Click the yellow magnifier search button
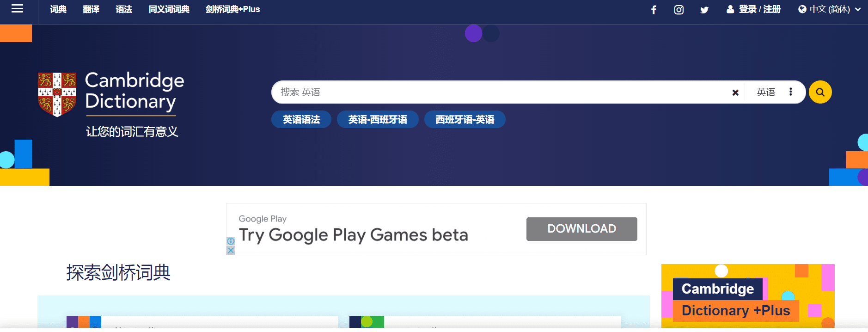 click(820, 92)
